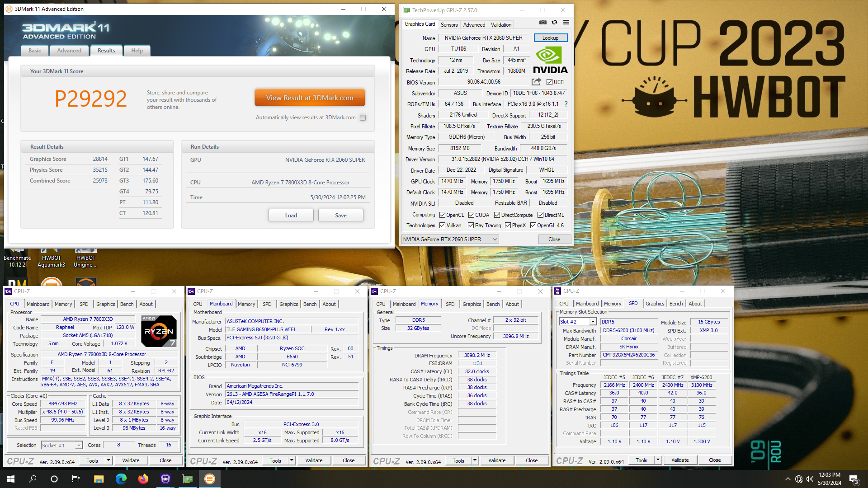The height and width of the screenshot is (488, 868).
Task: Expand Tools arrow in the CPU-Z Memory window
Action: pyautogui.click(x=475, y=460)
